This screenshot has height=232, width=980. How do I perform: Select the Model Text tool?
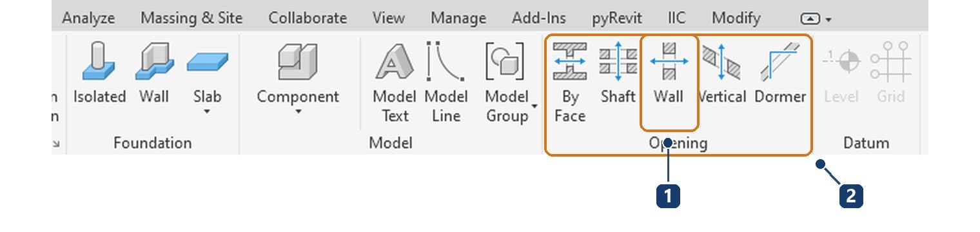click(x=395, y=82)
